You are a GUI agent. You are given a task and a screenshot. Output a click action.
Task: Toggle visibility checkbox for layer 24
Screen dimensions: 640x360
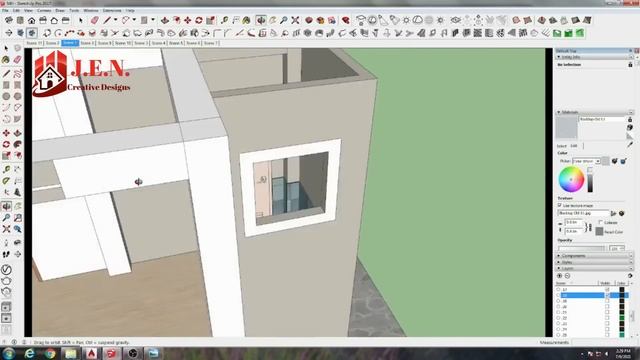[607, 329]
